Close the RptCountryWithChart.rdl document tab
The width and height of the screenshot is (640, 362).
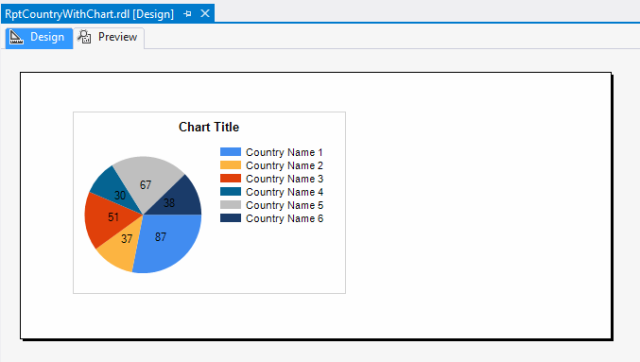click(x=205, y=13)
